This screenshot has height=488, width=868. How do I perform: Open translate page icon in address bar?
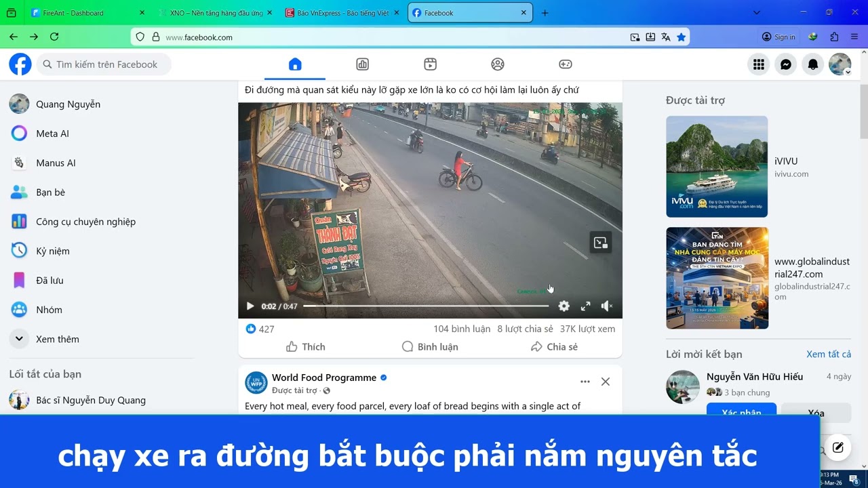pos(666,37)
